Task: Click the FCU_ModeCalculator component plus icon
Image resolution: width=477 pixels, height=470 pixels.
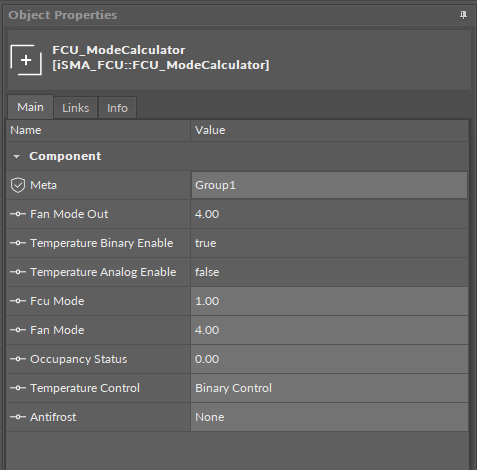Action: (x=26, y=60)
